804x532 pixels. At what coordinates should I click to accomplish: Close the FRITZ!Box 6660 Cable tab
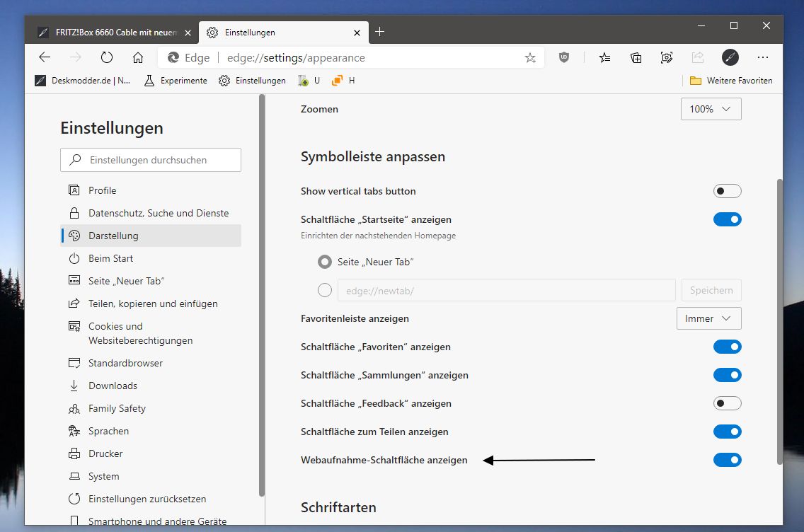tap(188, 33)
